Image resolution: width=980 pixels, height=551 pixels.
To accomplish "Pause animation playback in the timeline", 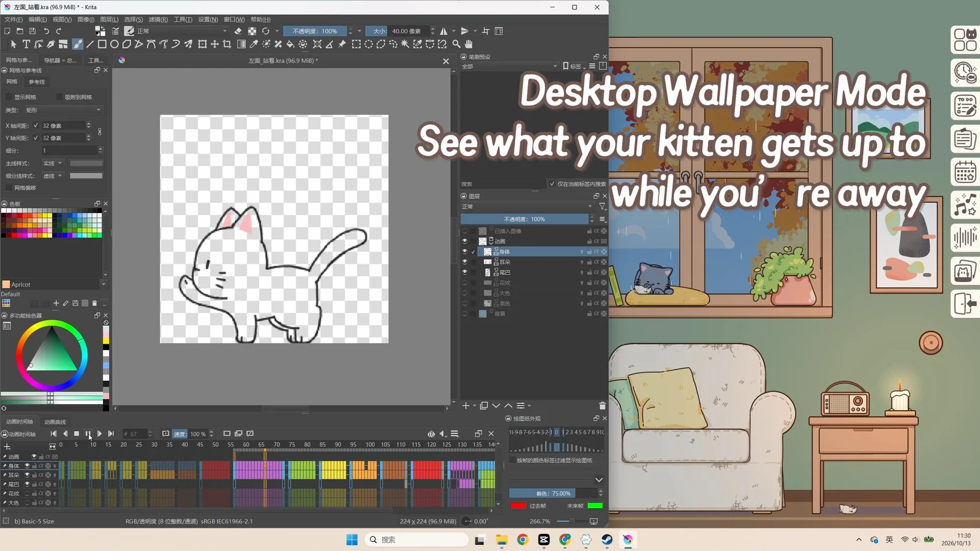I will (88, 433).
